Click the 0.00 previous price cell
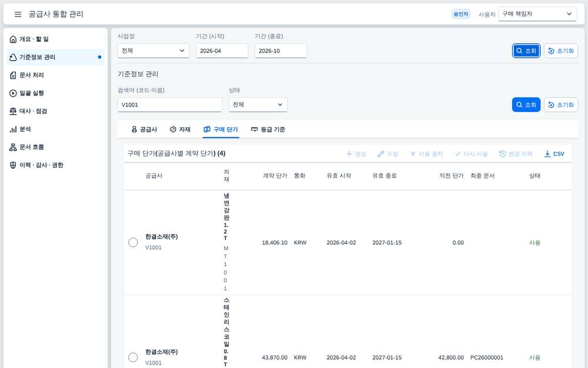 coord(458,243)
